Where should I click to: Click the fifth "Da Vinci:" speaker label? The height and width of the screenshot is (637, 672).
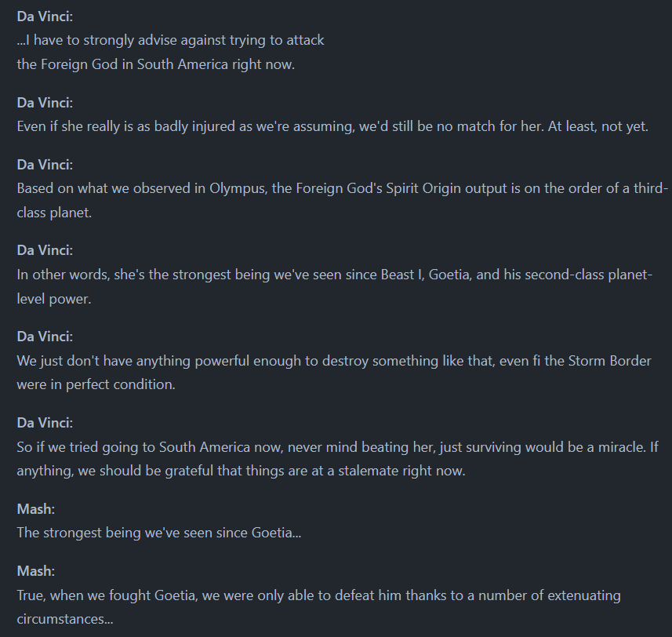[x=45, y=337]
